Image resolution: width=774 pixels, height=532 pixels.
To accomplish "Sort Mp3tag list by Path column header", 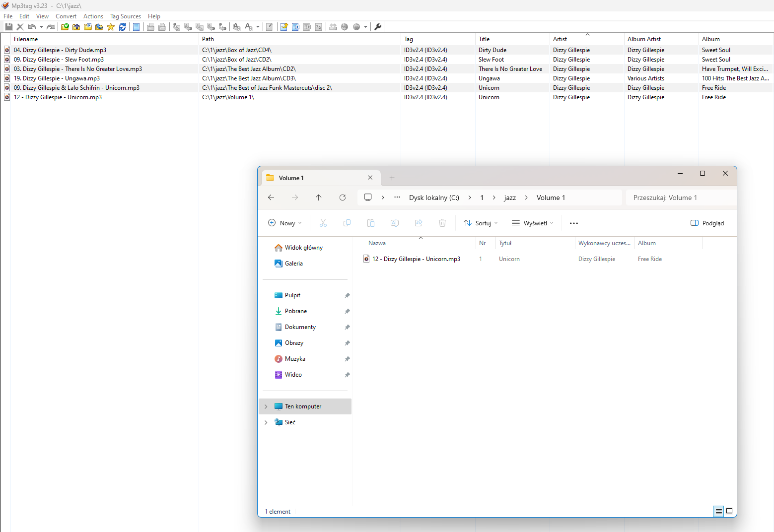I will 300,39.
